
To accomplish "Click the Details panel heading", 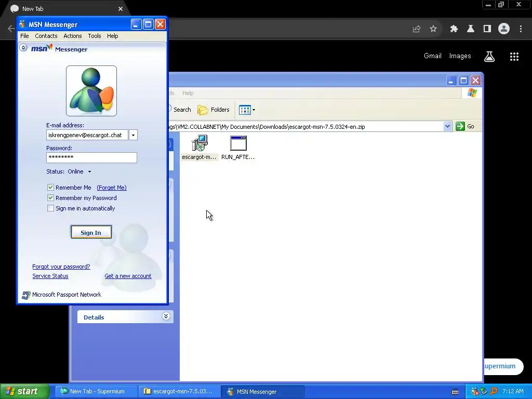I will click(x=94, y=317).
